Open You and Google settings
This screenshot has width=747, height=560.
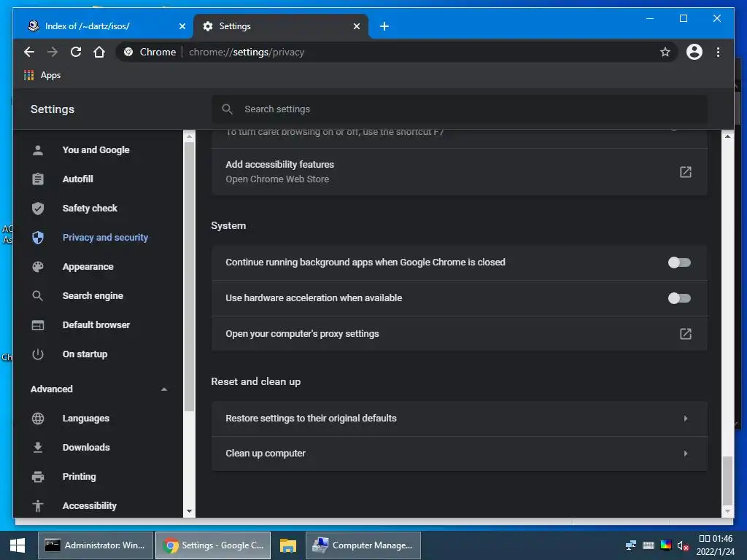coord(96,150)
